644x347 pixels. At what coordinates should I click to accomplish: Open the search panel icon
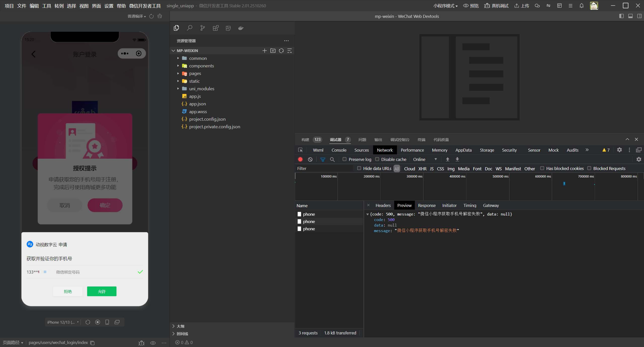point(190,28)
